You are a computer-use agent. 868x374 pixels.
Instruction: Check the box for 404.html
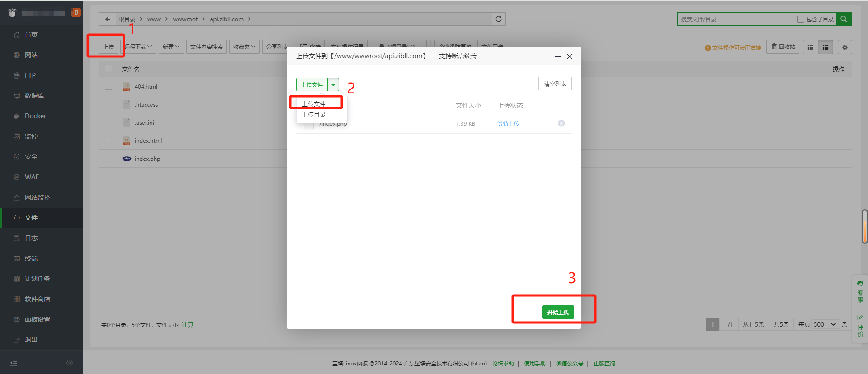[108, 86]
